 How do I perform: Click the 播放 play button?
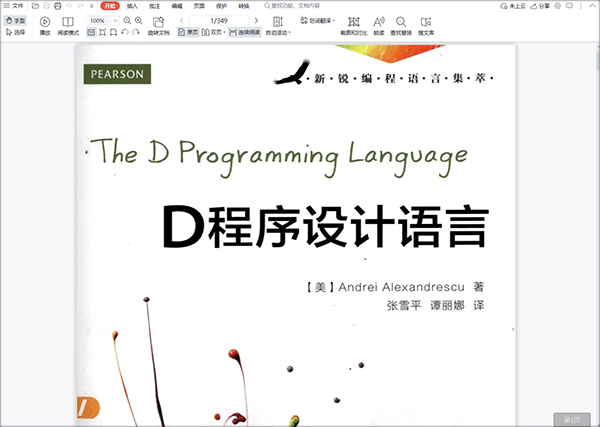click(45, 26)
